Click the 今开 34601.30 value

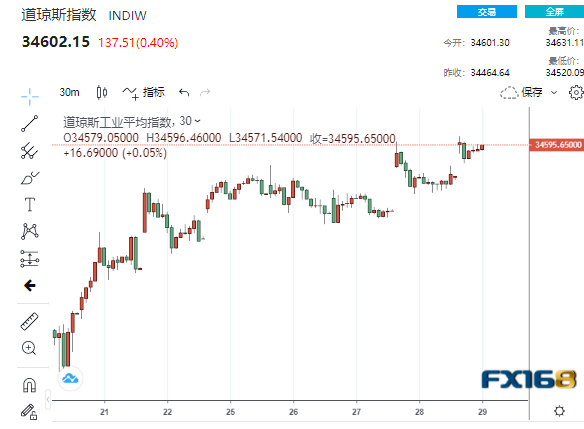(x=490, y=43)
